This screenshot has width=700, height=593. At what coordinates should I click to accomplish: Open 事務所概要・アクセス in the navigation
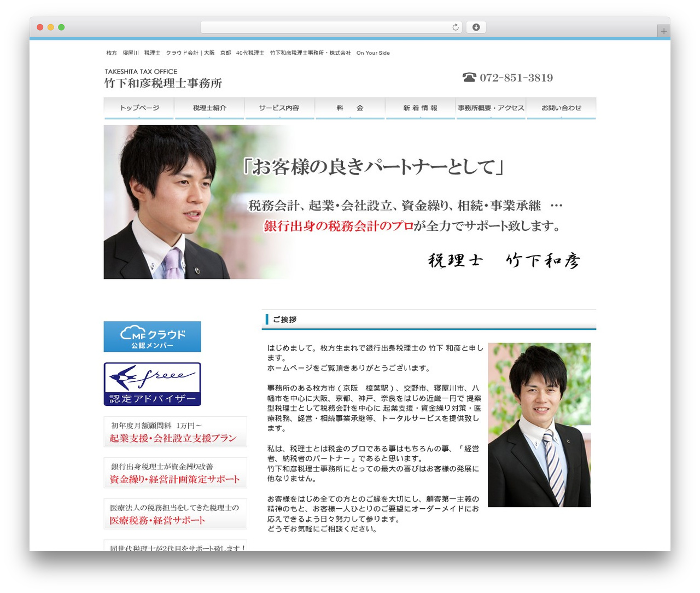[x=491, y=108]
